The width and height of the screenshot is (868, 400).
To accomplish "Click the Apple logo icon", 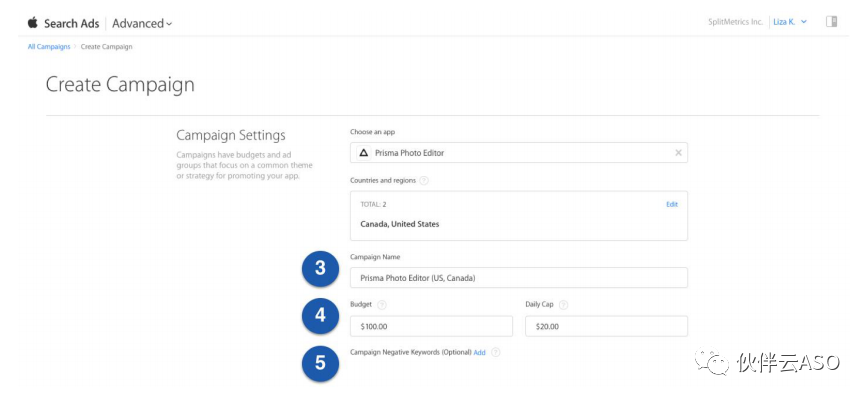I will pos(33,22).
